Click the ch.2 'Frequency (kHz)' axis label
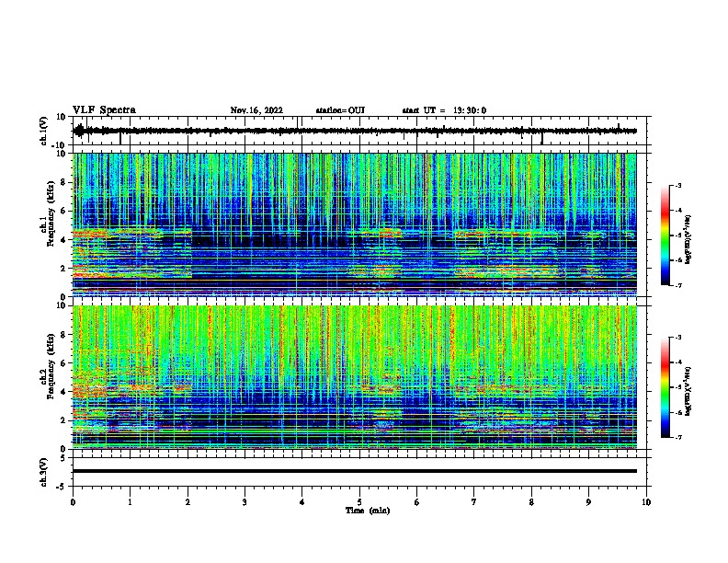Image resolution: width=728 pixels, height=563 pixels. pos(51,366)
